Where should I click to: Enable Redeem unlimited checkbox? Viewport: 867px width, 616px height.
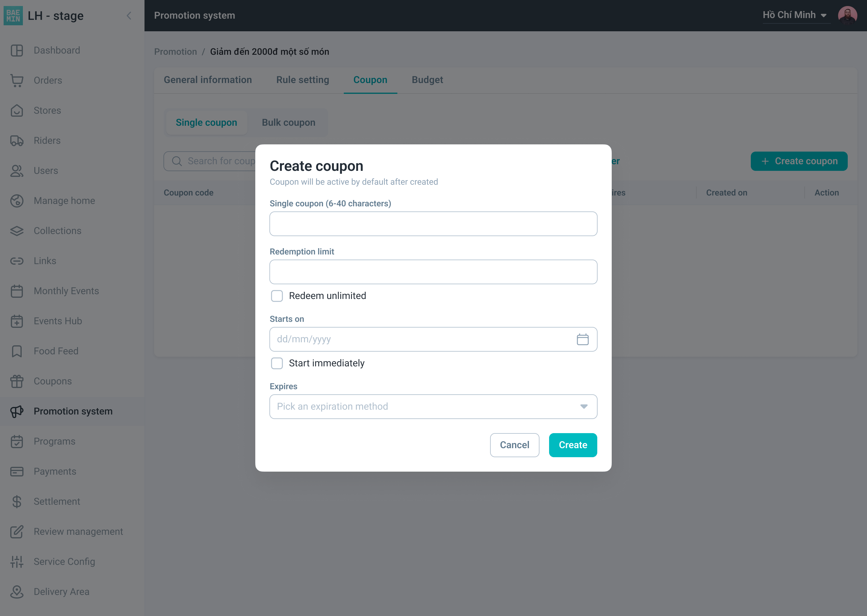point(278,295)
